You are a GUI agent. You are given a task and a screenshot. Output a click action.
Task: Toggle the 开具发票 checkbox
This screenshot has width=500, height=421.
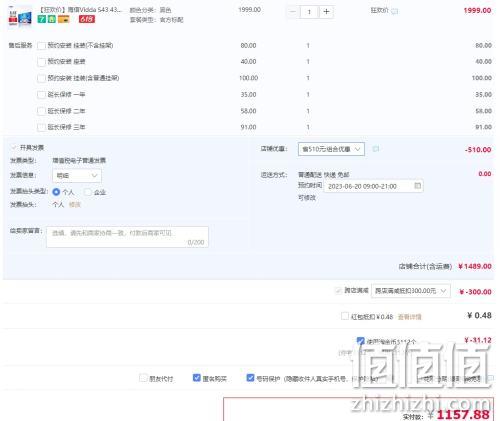(x=14, y=147)
